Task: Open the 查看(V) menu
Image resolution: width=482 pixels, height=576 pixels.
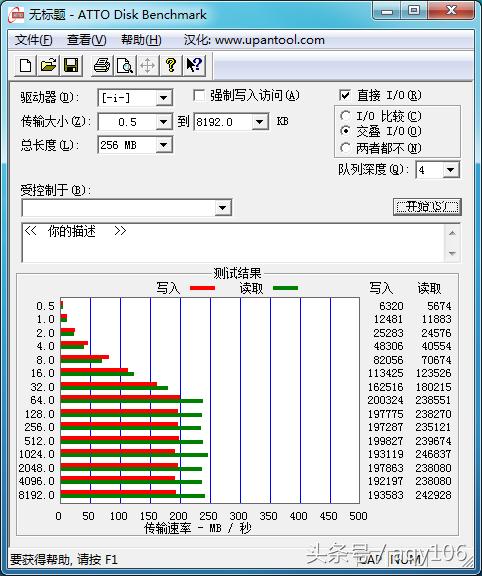Action: click(87, 40)
